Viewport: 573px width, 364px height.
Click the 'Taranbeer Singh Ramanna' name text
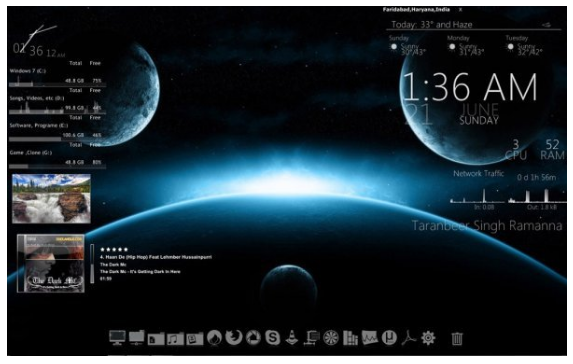487,226
